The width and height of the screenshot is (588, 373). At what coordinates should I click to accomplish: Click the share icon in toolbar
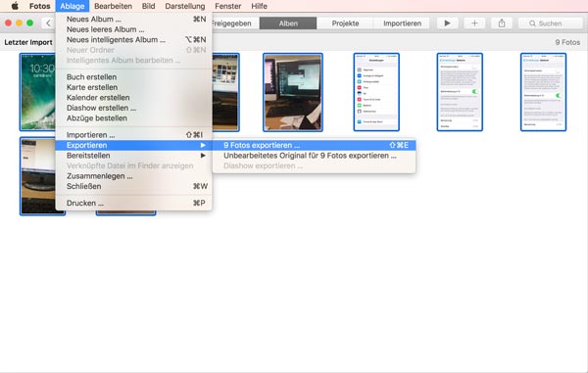coord(502,23)
